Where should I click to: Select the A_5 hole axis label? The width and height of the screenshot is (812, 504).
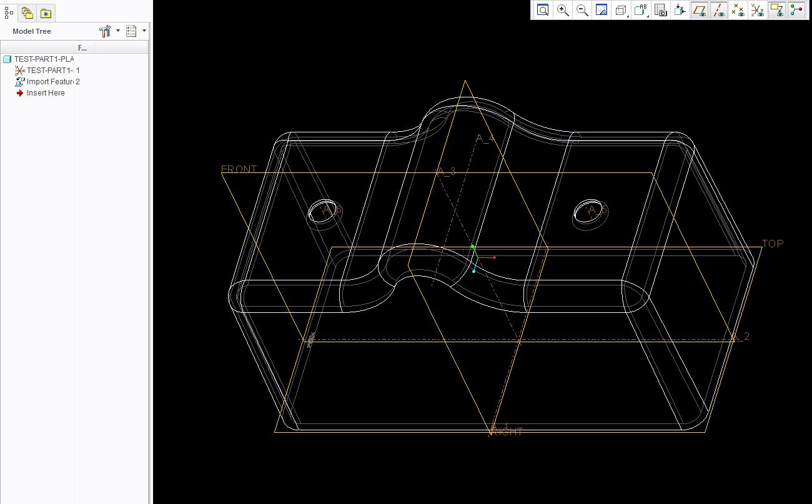[598, 210]
